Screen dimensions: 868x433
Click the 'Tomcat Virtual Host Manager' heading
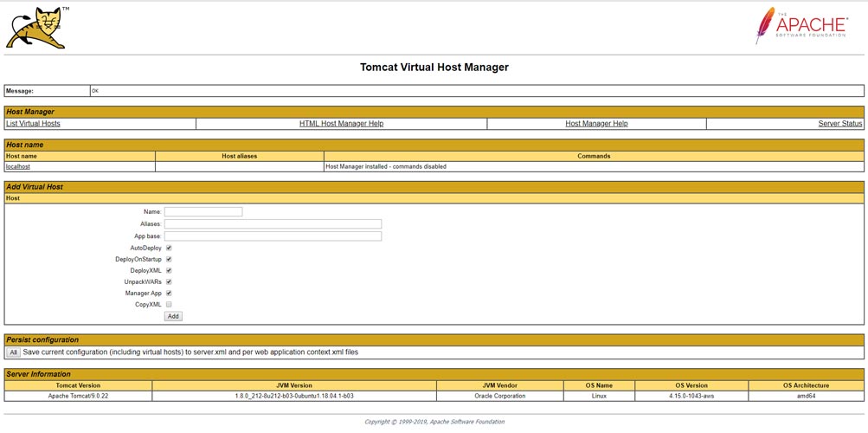coord(434,68)
